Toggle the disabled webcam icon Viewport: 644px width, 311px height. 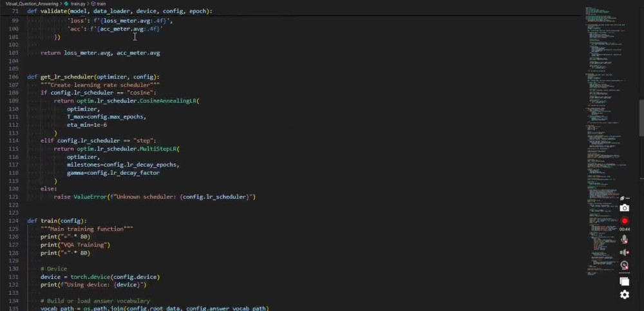pyautogui.click(x=624, y=265)
